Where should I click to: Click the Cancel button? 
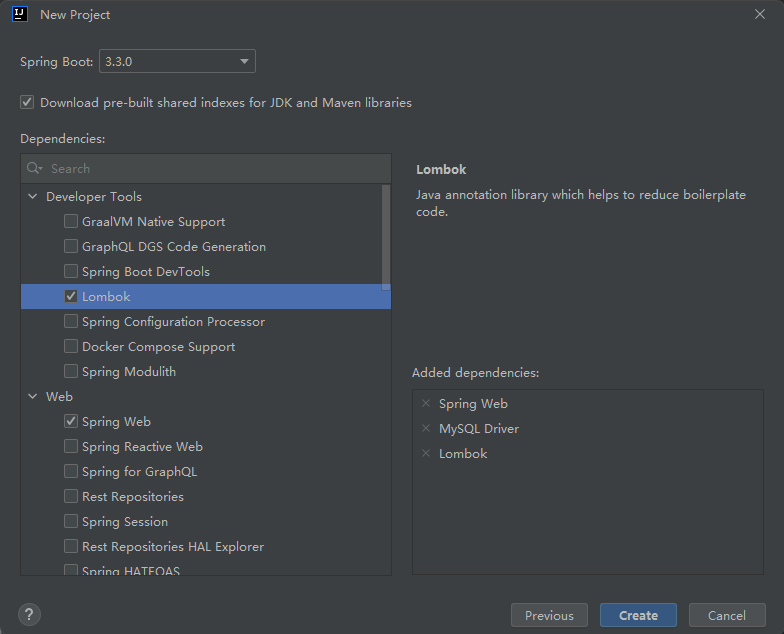[x=727, y=615]
